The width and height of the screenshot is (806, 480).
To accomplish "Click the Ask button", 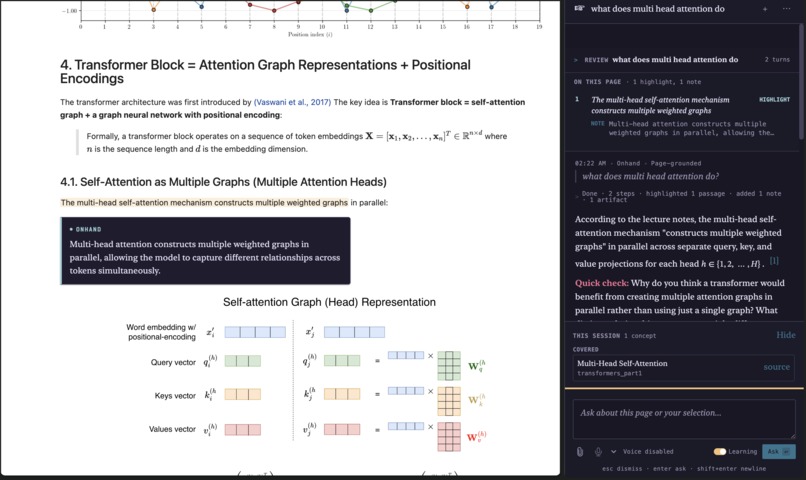I will tap(779, 451).
